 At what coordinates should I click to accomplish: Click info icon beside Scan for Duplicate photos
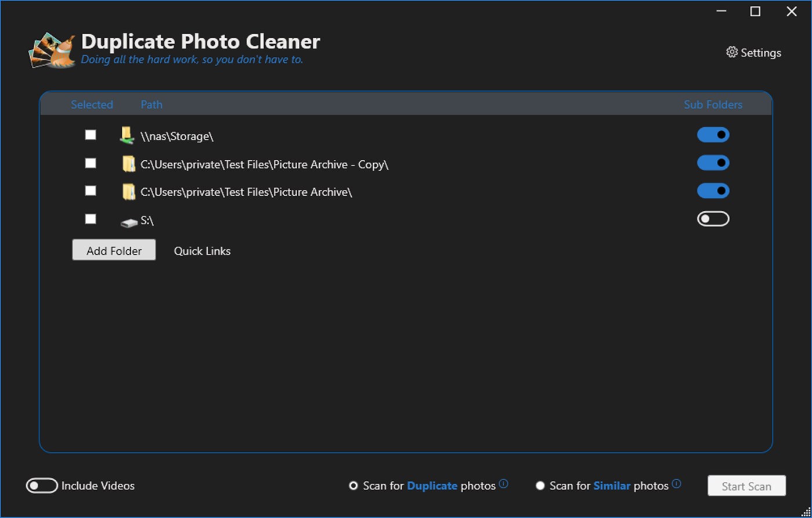(x=503, y=484)
